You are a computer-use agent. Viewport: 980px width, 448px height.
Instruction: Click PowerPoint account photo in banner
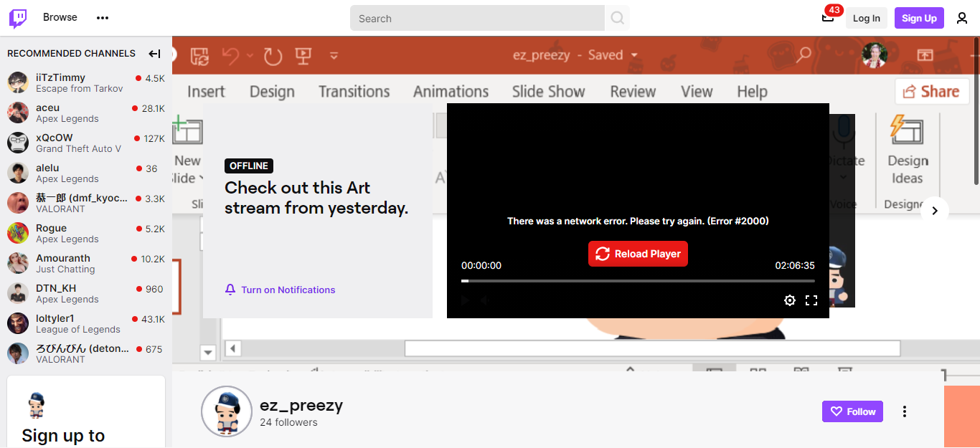pos(875,55)
